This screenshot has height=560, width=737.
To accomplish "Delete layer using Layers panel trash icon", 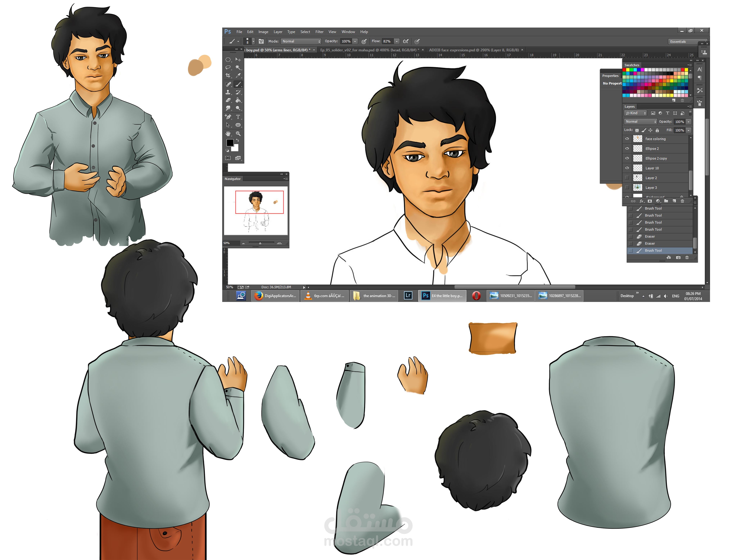I will [x=682, y=201].
